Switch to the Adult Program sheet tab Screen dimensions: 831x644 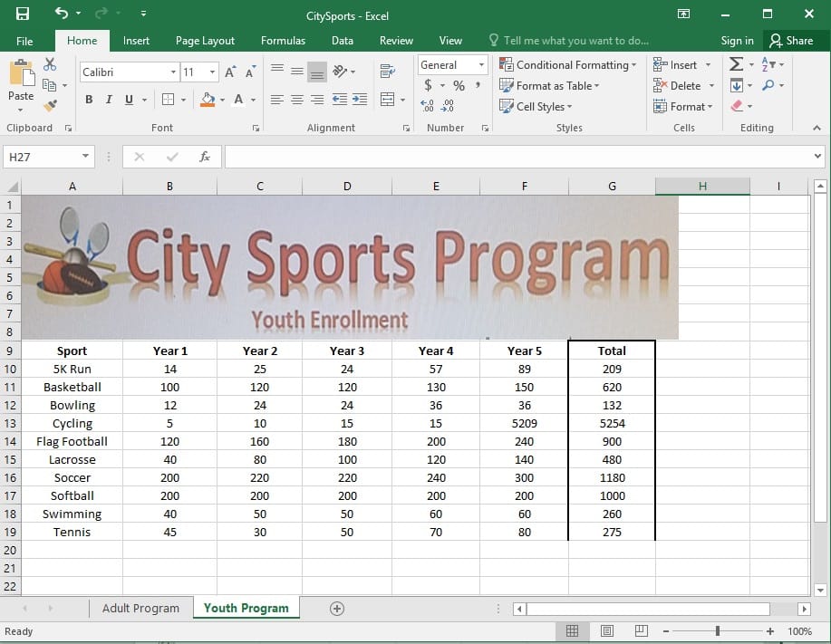[140, 609]
